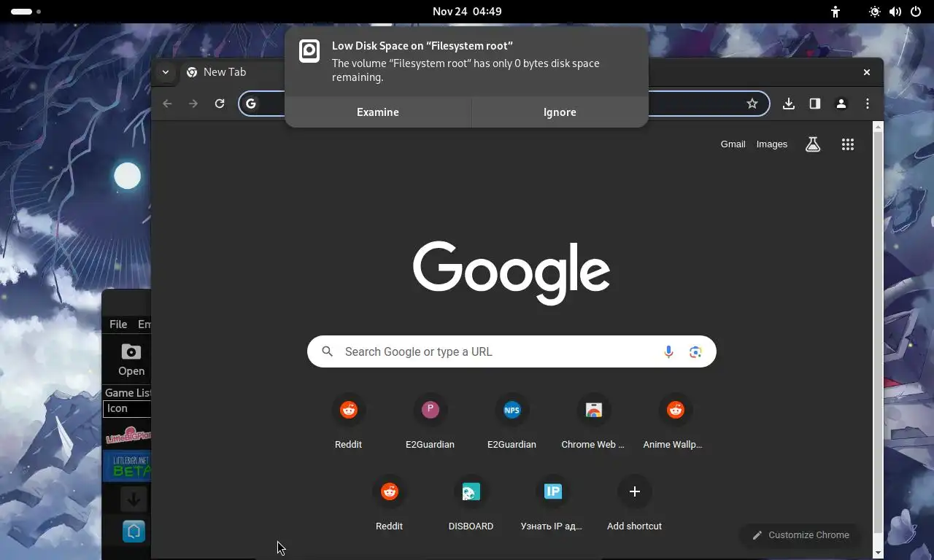934x560 pixels.
Task: Click the Google logo
Action: 512,273
